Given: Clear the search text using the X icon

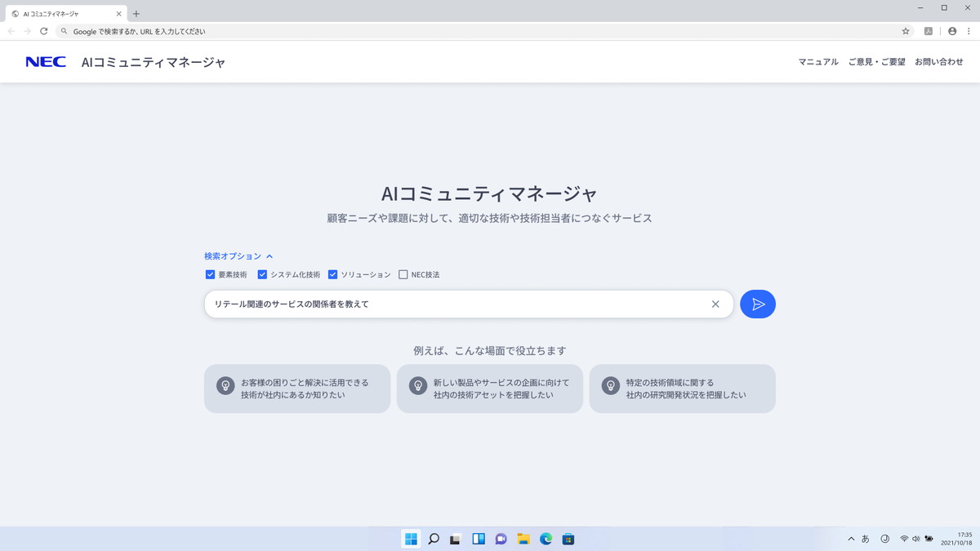Looking at the screenshot, I should (x=715, y=304).
